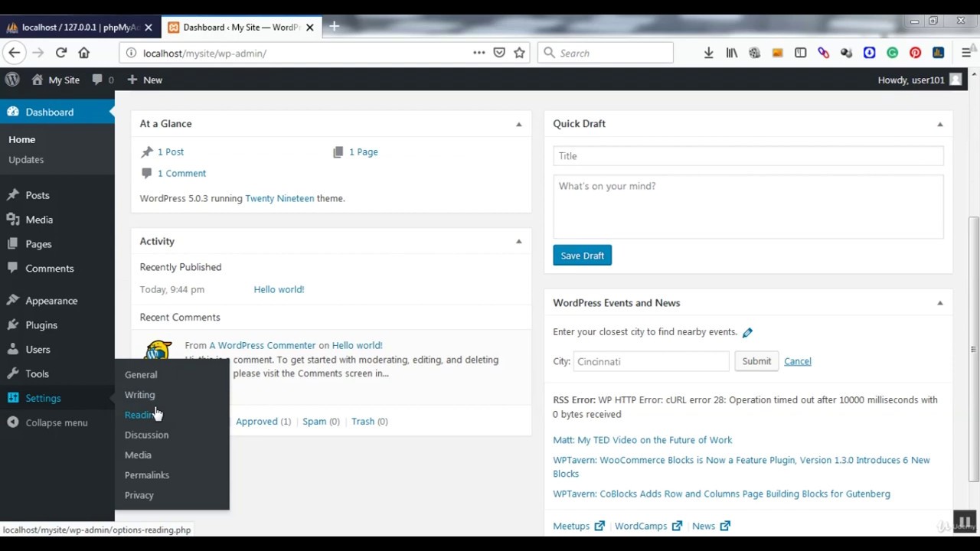Open the page actions three-dot menu
This screenshot has height=551, width=980.
click(x=479, y=53)
